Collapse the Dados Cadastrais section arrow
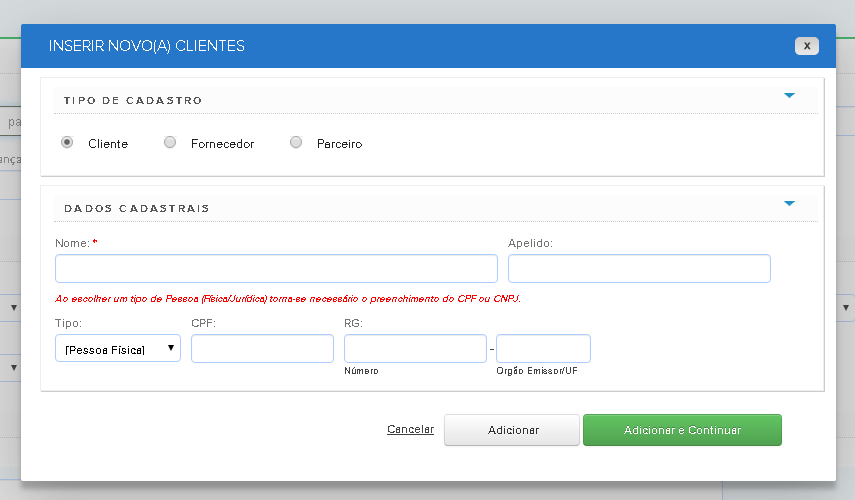The height and width of the screenshot is (500, 855). [x=789, y=203]
